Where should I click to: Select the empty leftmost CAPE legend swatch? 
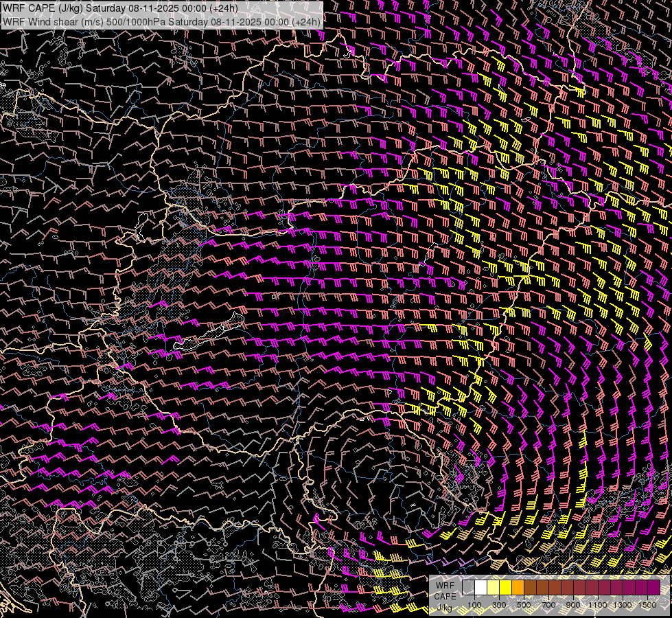pyautogui.click(x=468, y=588)
